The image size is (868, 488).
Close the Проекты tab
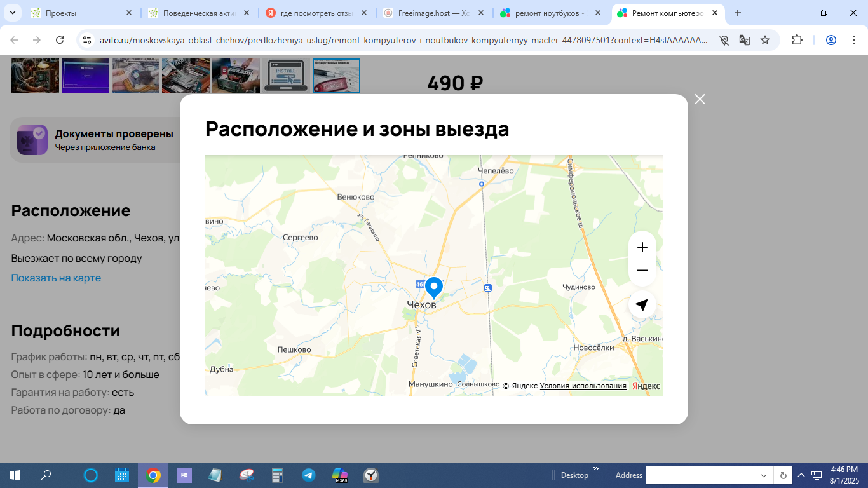129,13
